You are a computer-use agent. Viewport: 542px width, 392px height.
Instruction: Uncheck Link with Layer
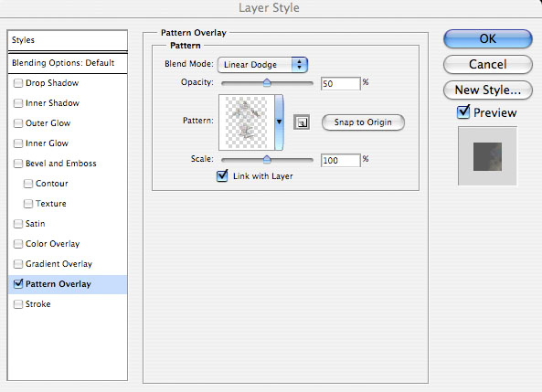click(222, 175)
